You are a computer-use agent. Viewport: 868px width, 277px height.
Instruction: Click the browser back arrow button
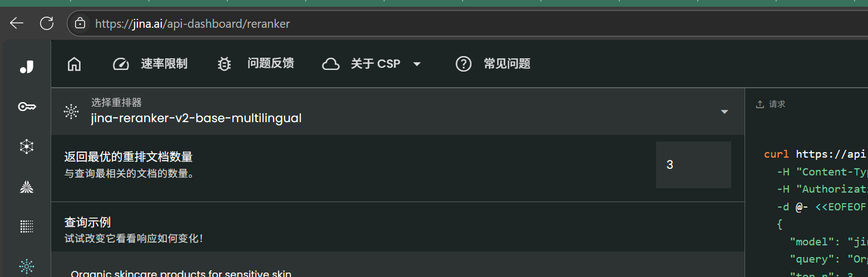point(17,23)
